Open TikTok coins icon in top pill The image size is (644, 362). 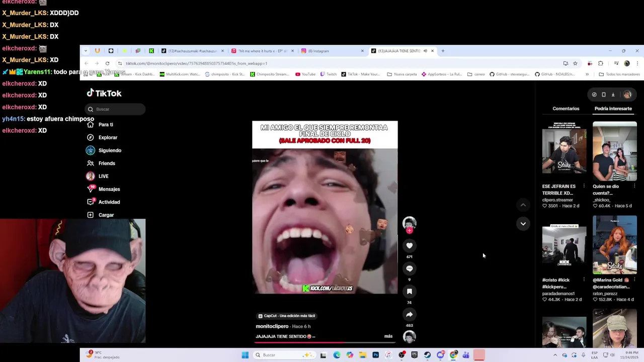(x=594, y=95)
